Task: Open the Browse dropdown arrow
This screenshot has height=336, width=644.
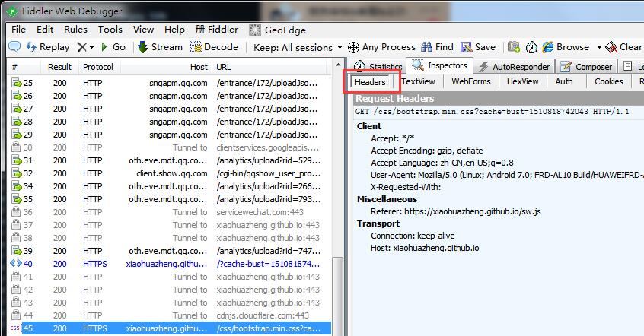Action: coord(599,48)
